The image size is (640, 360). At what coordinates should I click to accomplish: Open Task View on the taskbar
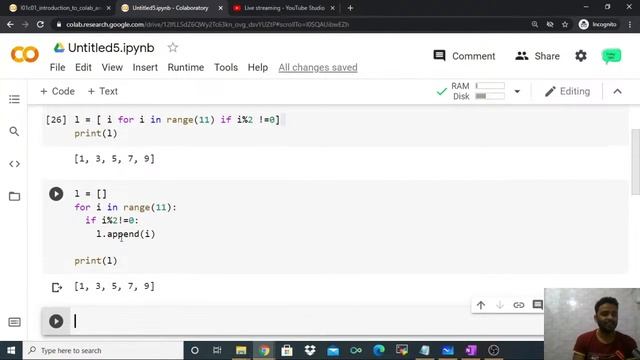218,351
